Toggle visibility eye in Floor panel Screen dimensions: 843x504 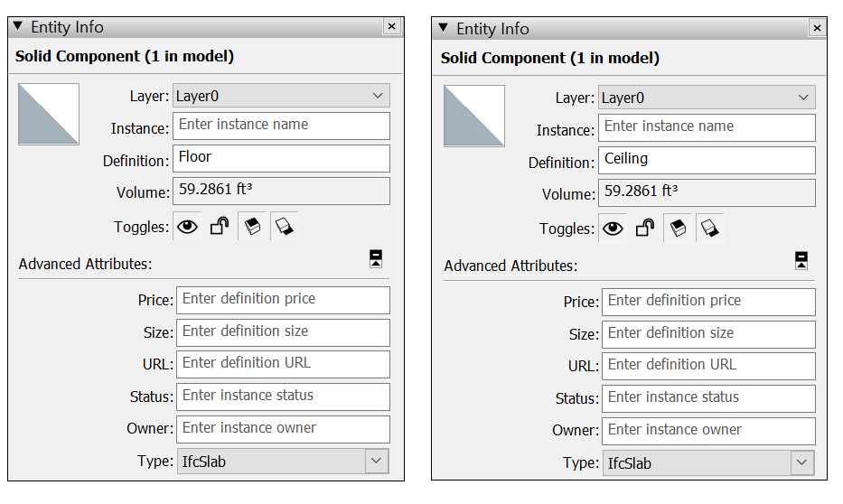pyautogui.click(x=187, y=227)
